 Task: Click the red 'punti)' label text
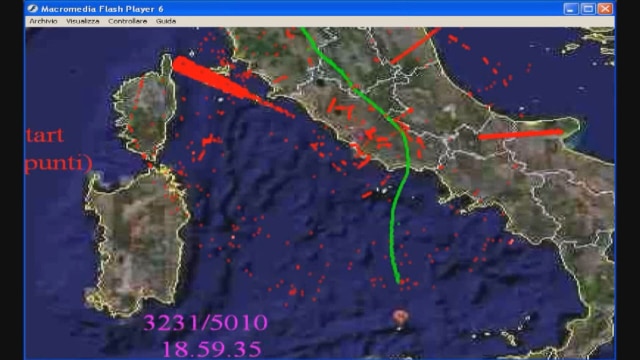58,164
